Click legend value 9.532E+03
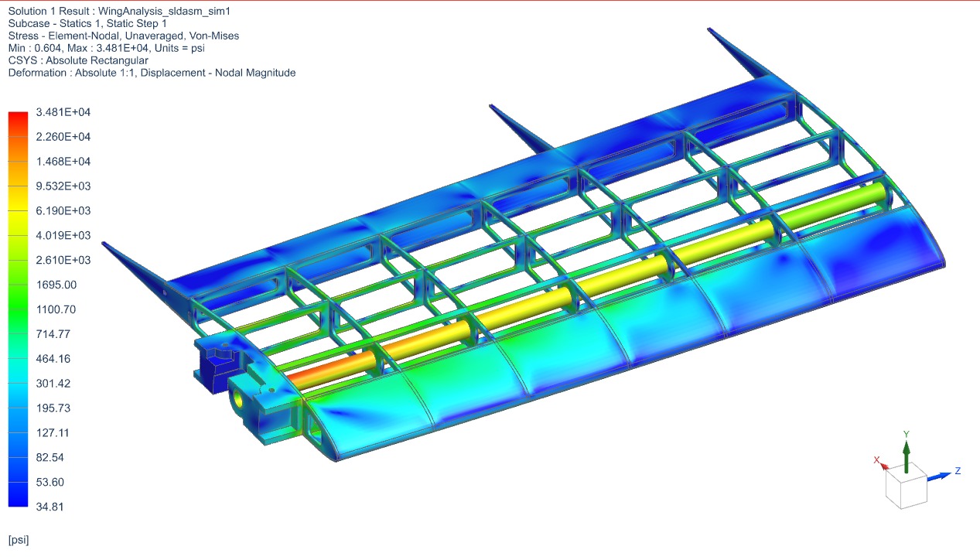 pyautogui.click(x=63, y=186)
